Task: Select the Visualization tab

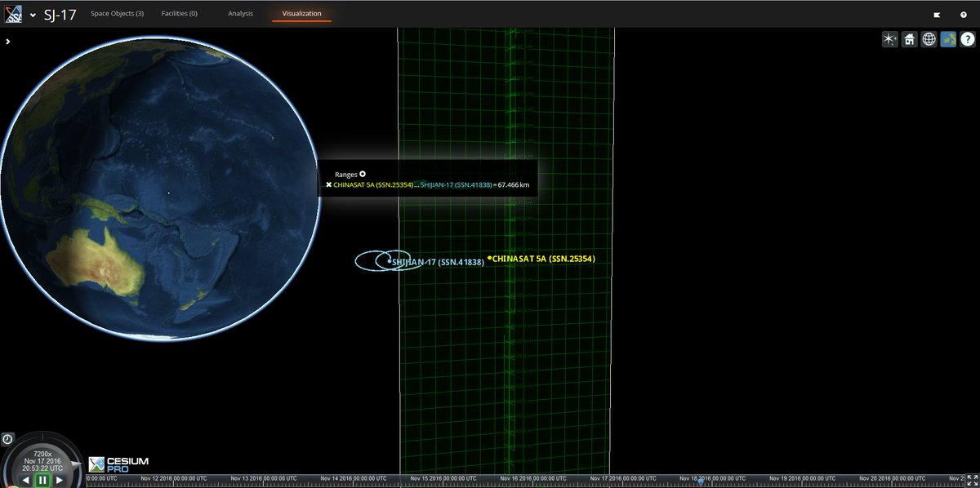Action: coord(301,13)
